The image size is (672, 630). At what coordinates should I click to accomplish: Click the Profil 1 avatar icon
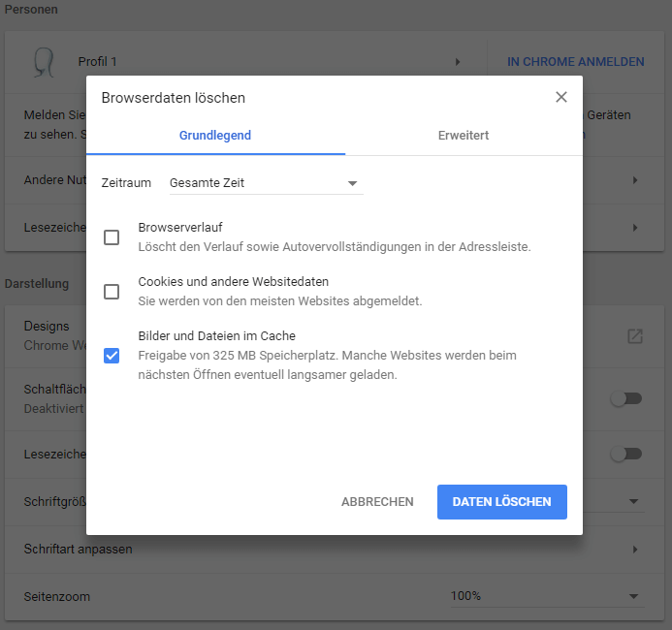[44, 62]
